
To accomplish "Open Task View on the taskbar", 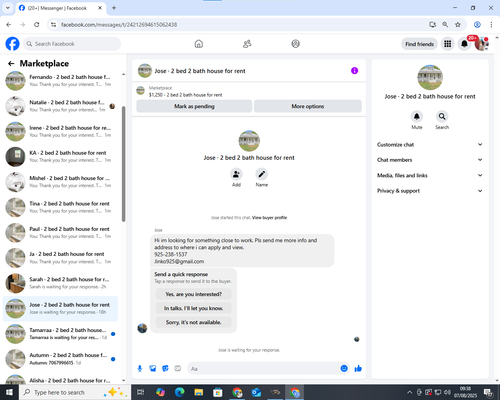I will pos(141,392).
